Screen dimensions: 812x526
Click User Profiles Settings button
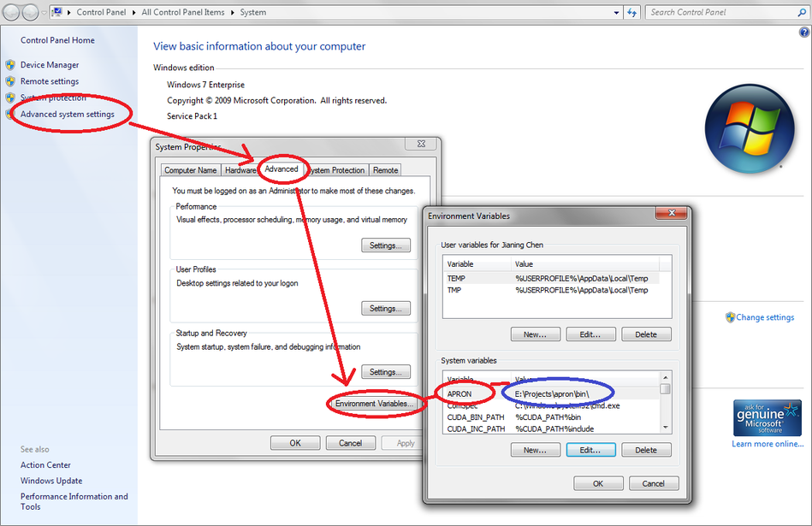pyautogui.click(x=386, y=309)
